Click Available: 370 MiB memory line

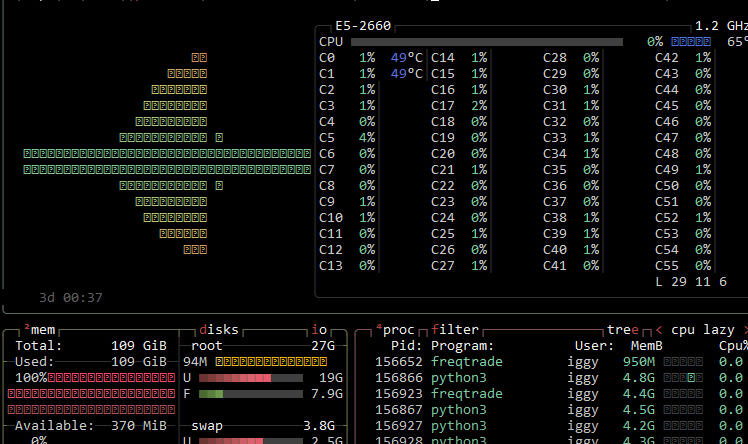click(91, 426)
